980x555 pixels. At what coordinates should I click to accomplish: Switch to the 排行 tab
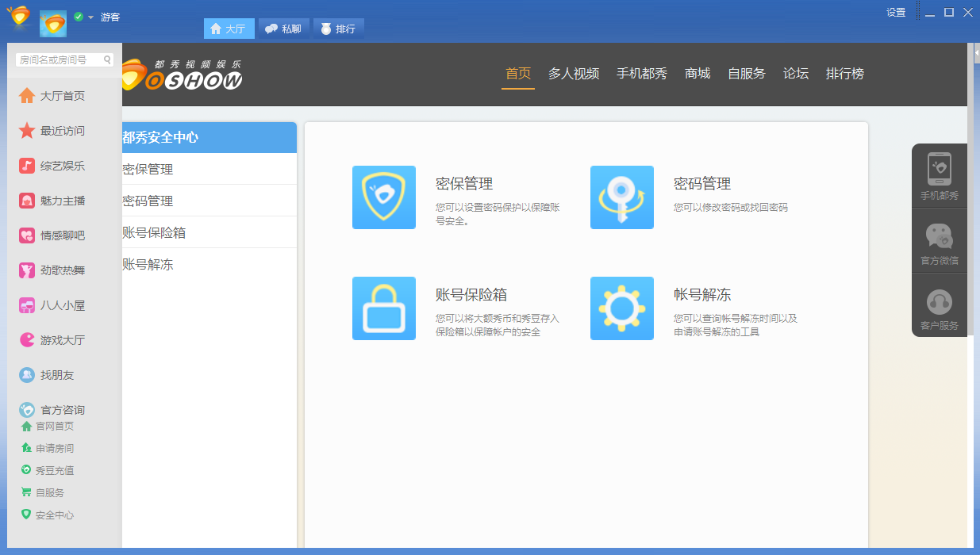tap(338, 29)
